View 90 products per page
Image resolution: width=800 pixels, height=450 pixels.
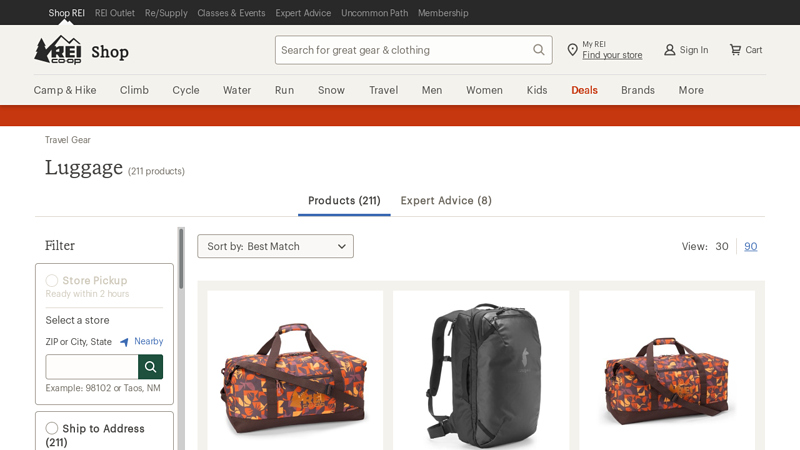click(750, 246)
